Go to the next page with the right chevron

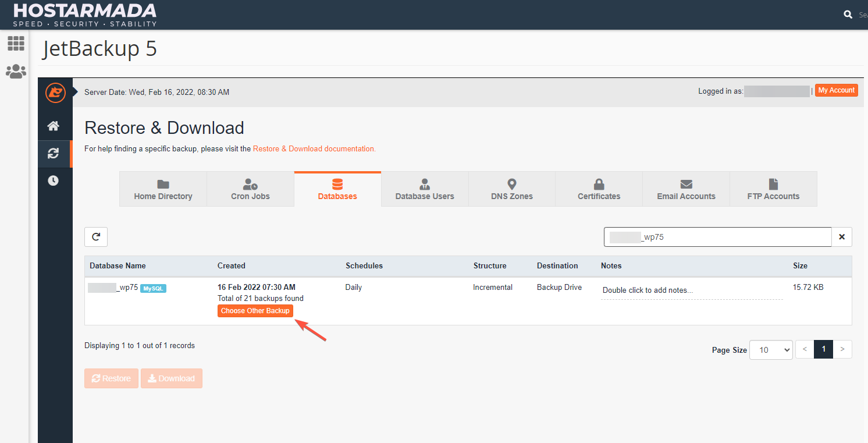coord(842,349)
